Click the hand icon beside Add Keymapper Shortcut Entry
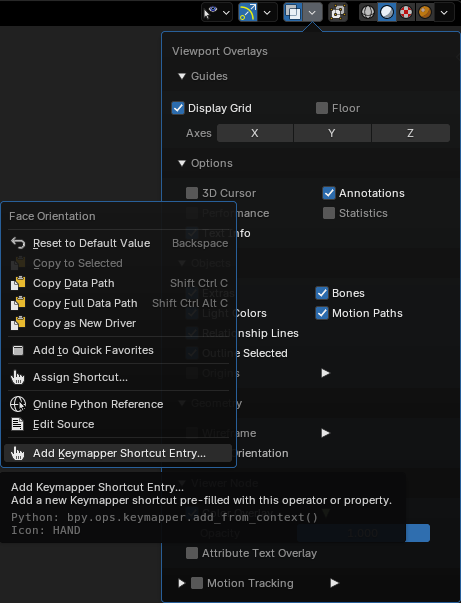The image size is (461, 603). point(18,453)
